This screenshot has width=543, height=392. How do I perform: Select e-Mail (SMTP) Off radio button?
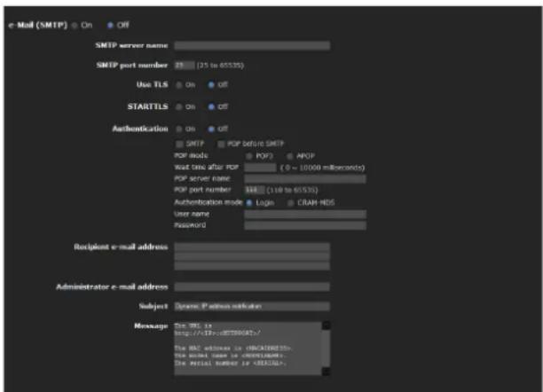click(x=110, y=26)
